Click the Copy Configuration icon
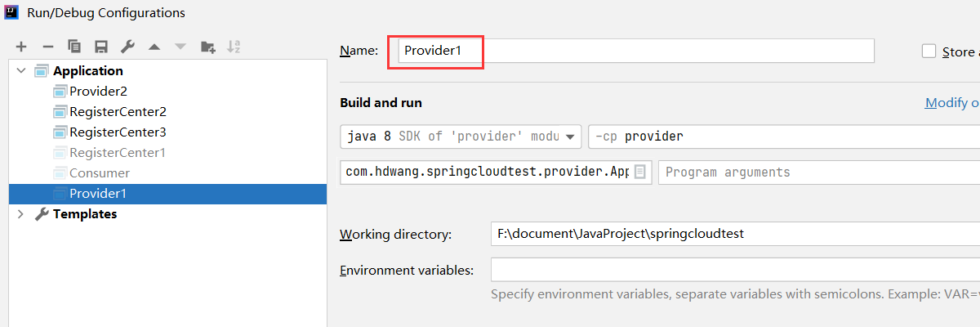This screenshot has height=327, width=980. (74, 47)
